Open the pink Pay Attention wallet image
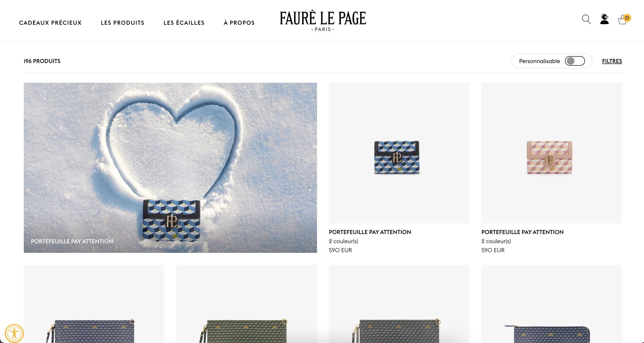 (x=551, y=153)
